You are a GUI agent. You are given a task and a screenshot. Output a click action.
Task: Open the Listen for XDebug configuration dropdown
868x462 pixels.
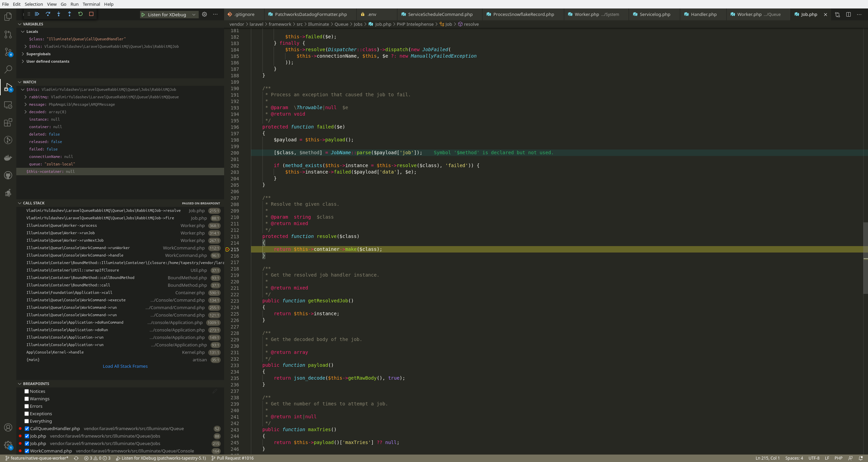(x=194, y=15)
